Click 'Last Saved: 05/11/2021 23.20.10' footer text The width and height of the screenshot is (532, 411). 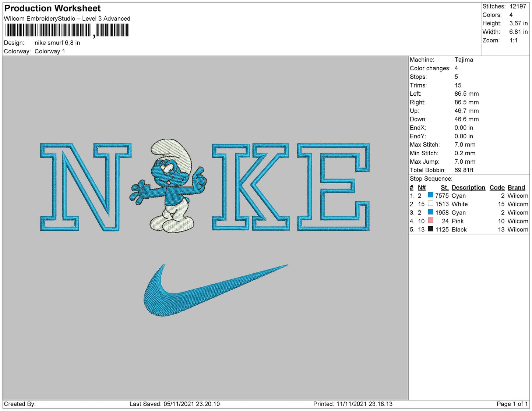175,404
